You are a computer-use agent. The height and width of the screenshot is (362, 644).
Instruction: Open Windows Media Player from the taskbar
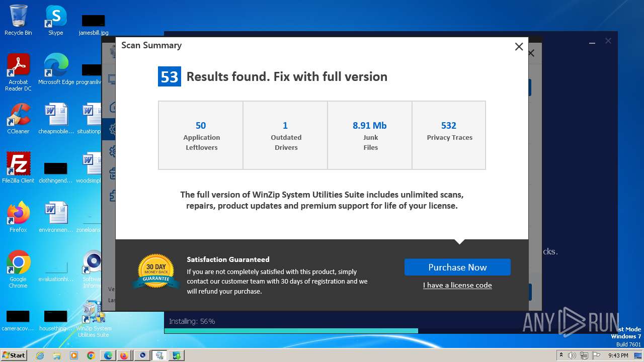(x=74, y=355)
